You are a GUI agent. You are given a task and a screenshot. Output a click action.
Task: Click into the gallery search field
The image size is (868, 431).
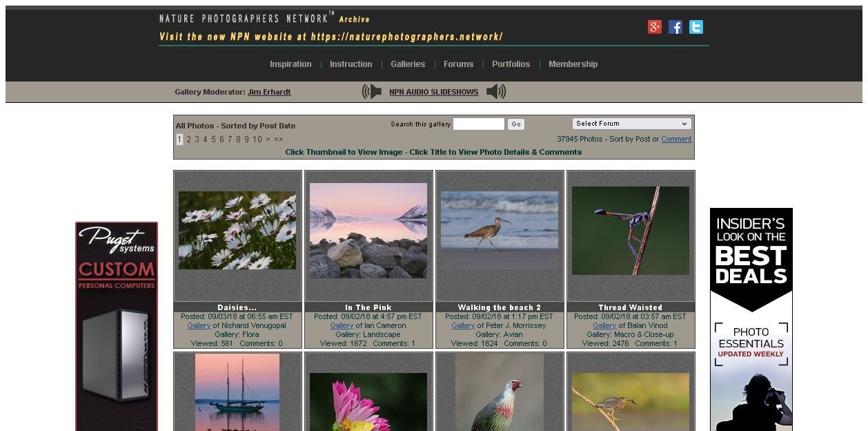(479, 124)
